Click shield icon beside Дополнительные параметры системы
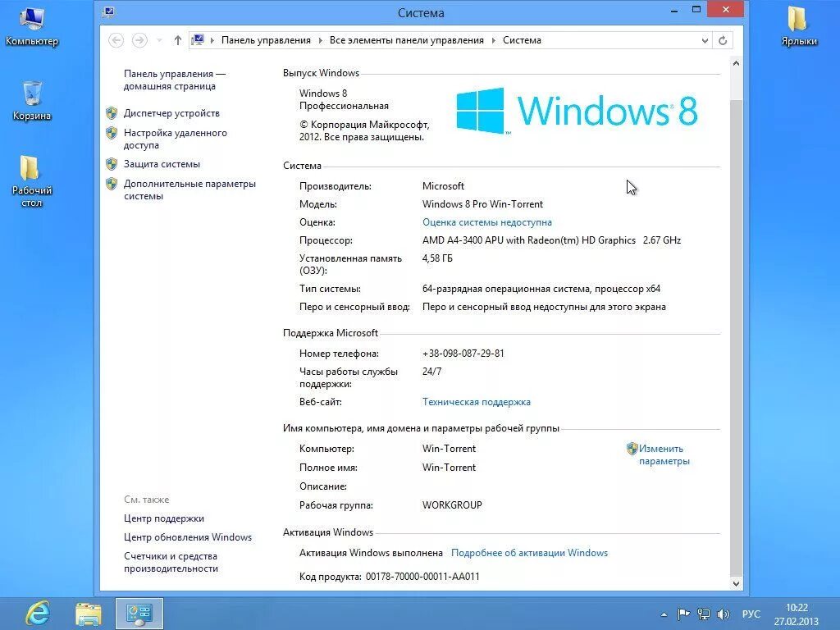The height and width of the screenshot is (630, 840). pos(112,184)
